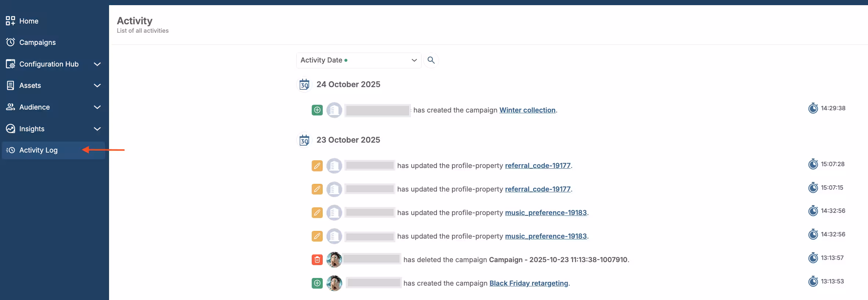868x300 pixels.
Task: Open the Activity Date filter dropdown
Action: pyautogui.click(x=358, y=60)
